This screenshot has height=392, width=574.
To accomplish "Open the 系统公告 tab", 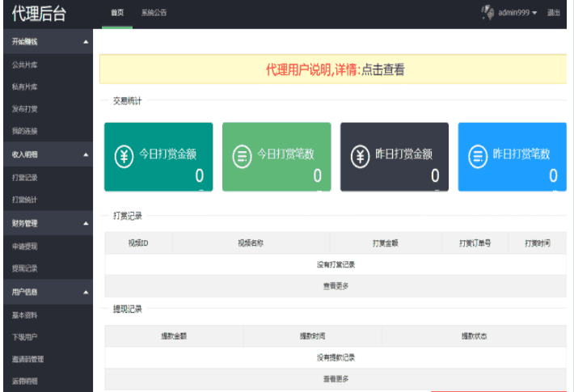I will tap(154, 13).
